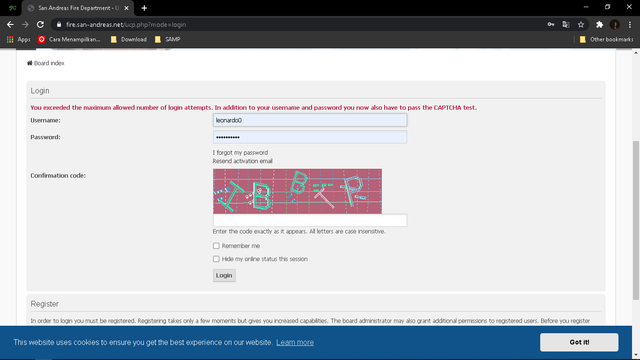
Task: Open the Chrome three-dot menu
Action: (630, 24)
